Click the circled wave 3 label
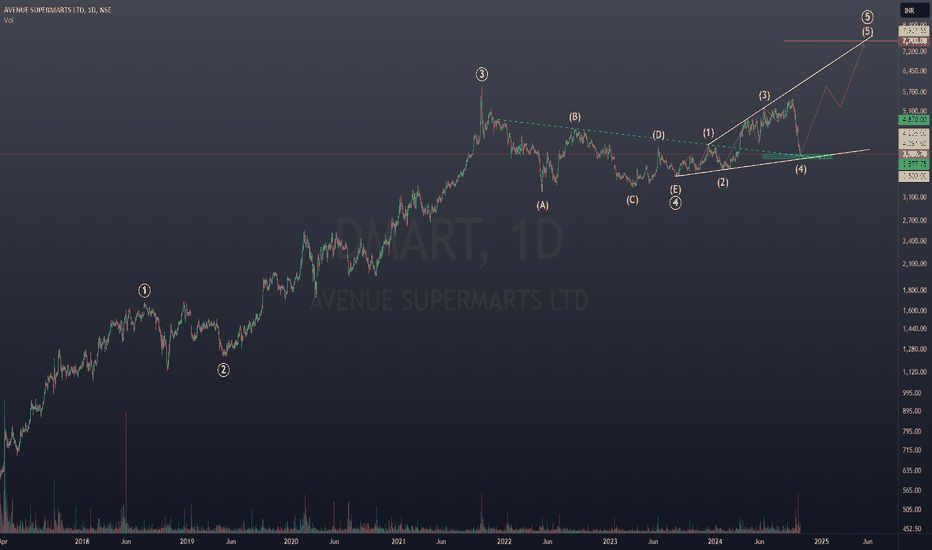The image size is (932, 550). coord(482,74)
